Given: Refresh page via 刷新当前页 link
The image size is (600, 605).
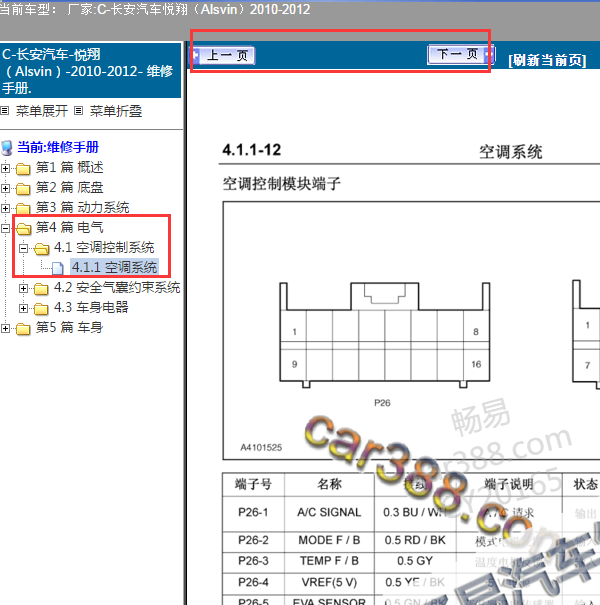Looking at the screenshot, I should pos(547,60).
